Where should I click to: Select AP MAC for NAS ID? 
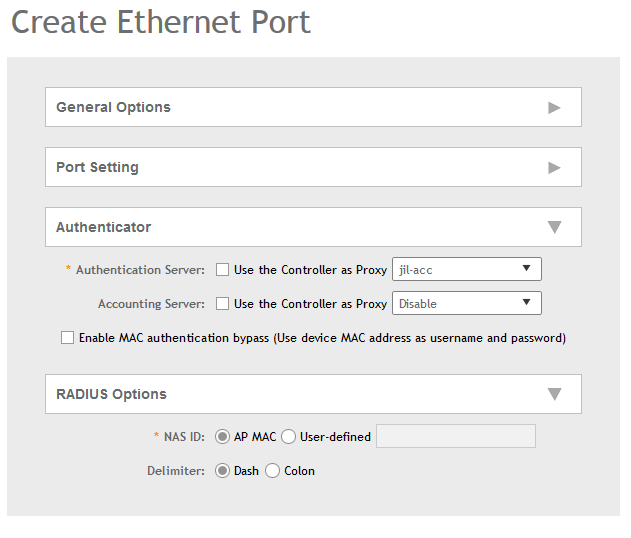(222, 437)
